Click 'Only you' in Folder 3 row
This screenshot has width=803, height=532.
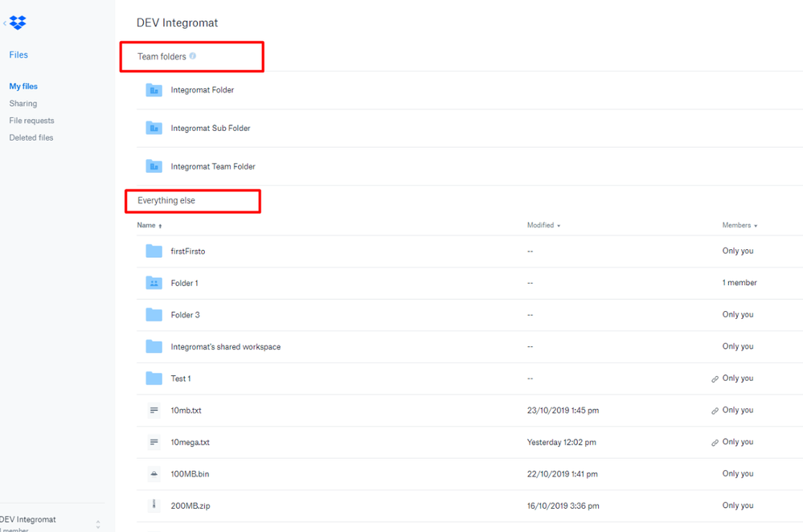click(738, 314)
